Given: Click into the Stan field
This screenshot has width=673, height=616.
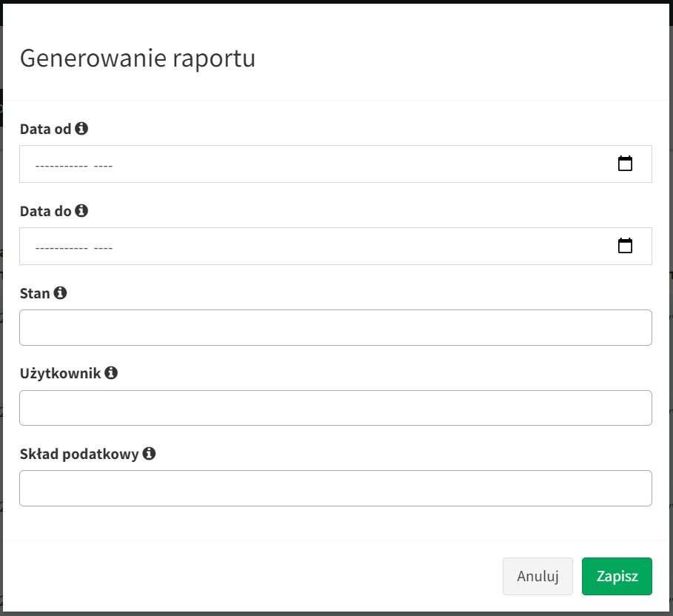Looking at the screenshot, I should pos(335,327).
